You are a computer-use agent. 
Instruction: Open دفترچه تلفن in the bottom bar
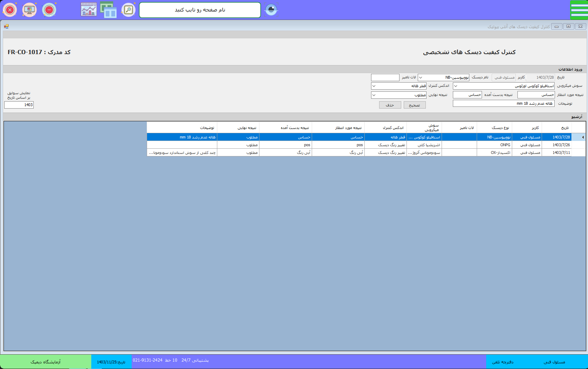502,362
